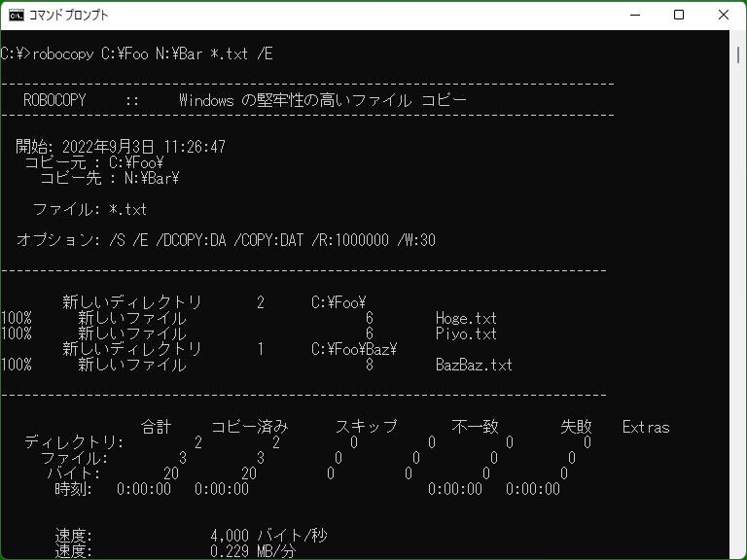Maximize the コマンド プロンプト window
Viewport: 747px width, 560px height.
[x=679, y=15]
